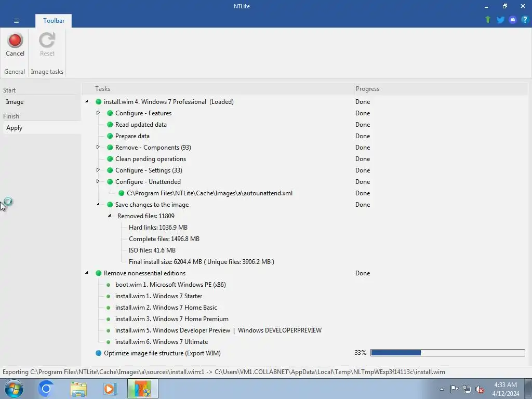The image size is (532, 399).
Task: Select install.wim 6. Windows 7 Ultimate row
Action: click(x=162, y=342)
